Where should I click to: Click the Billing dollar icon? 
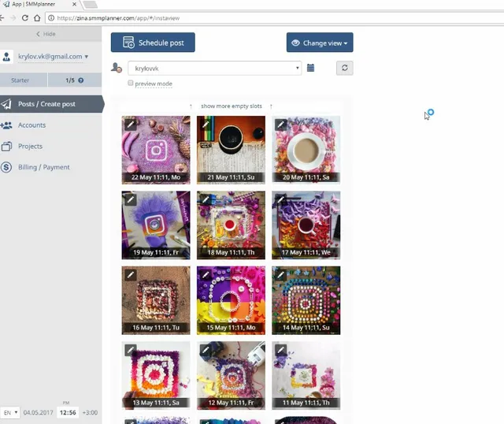(6, 167)
